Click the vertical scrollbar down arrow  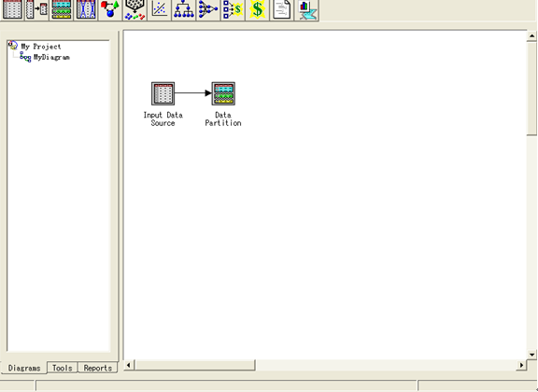[x=532, y=355]
